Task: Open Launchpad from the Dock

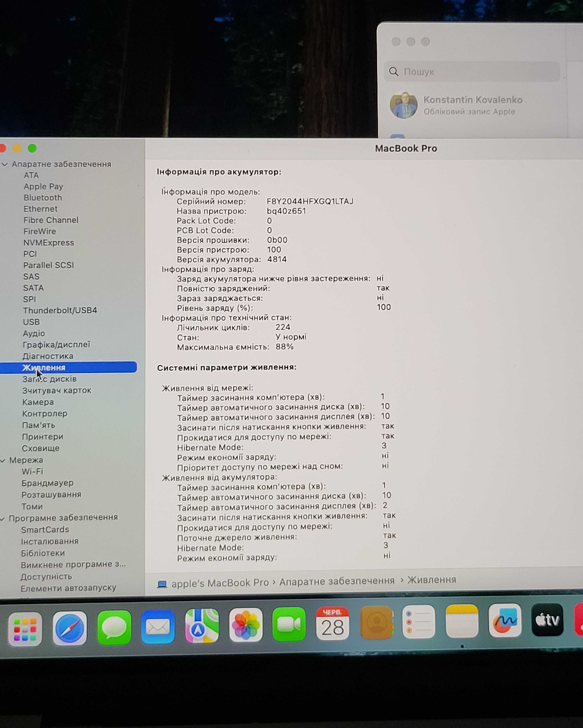Action: coord(25,629)
